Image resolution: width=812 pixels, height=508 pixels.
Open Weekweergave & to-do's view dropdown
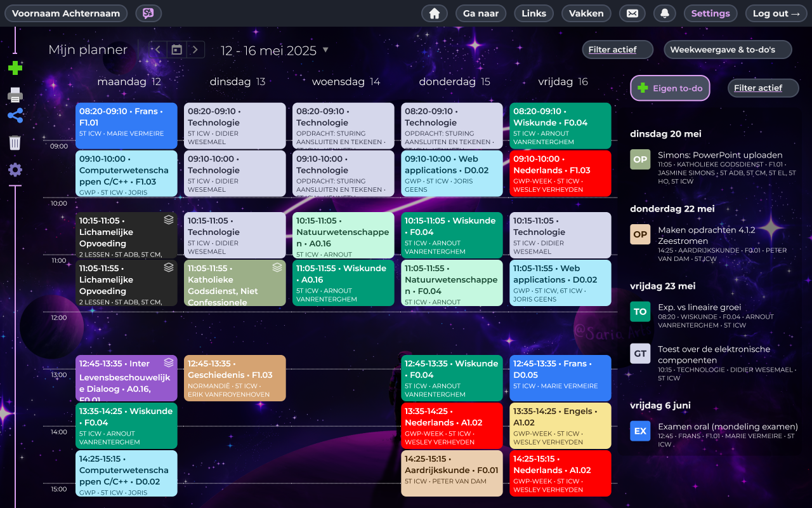coord(727,50)
